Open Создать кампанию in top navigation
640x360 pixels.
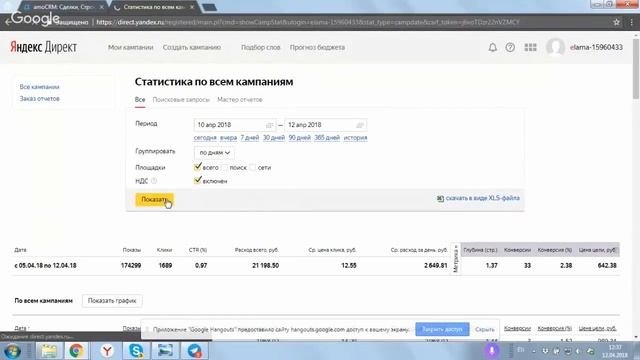(x=192, y=47)
